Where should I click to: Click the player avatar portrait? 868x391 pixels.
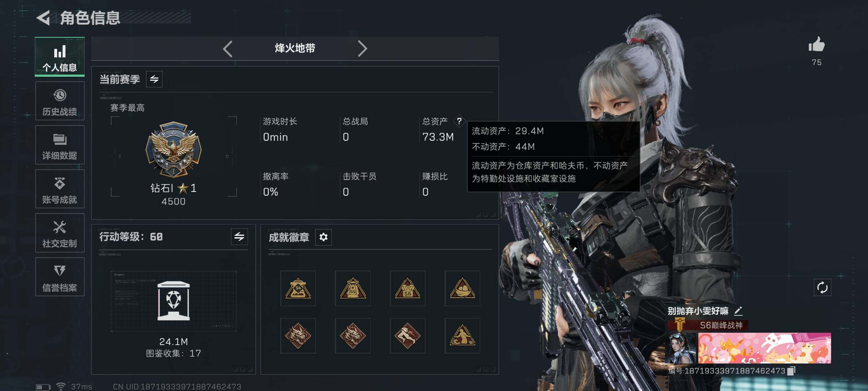(681, 348)
